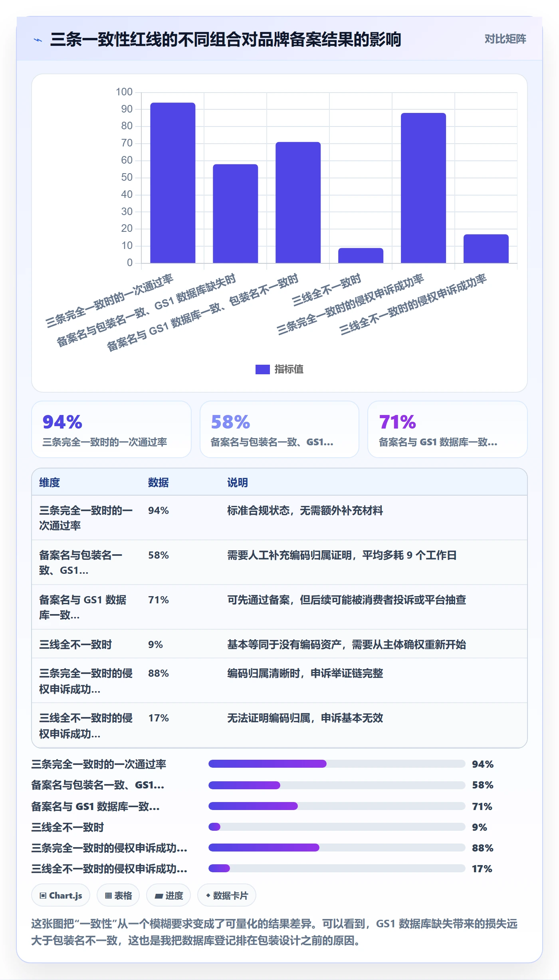
Task: Click the shortest chart bar for 三线全不一致时
Action: (x=361, y=255)
